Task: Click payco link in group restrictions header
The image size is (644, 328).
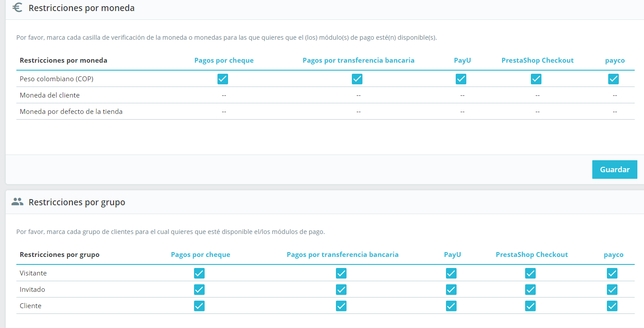Action: 614,255
